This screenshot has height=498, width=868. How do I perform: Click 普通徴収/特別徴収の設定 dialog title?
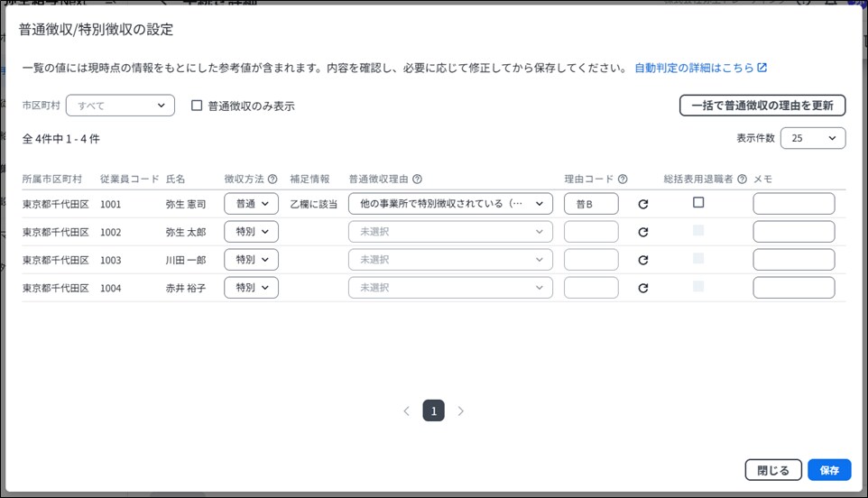coord(96,30)
